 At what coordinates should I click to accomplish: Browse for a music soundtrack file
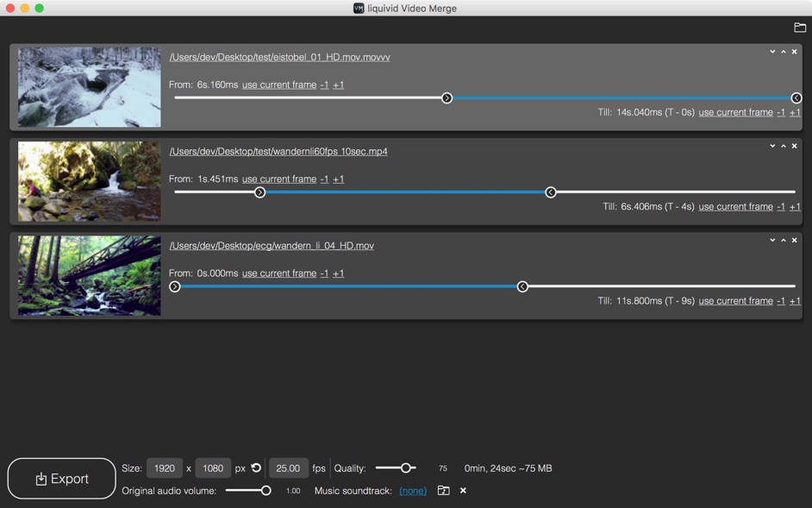(x=443, y=491)
